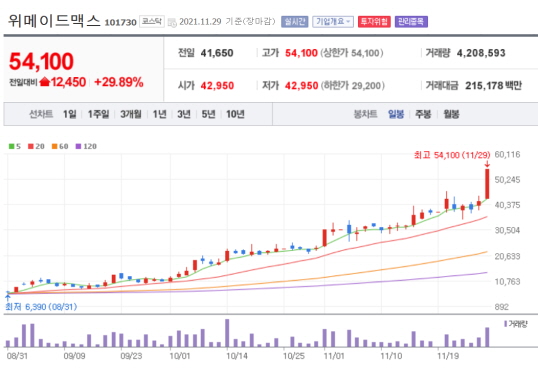This screenshot has width=538, height=375.
Task: Click the red up-arrow icon before 12,450
Action: pyautogui.click(x=45, y=82)
